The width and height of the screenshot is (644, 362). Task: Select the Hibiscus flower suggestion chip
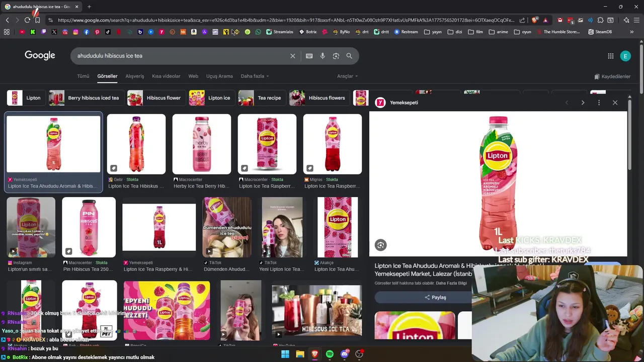tap(156, 98)
